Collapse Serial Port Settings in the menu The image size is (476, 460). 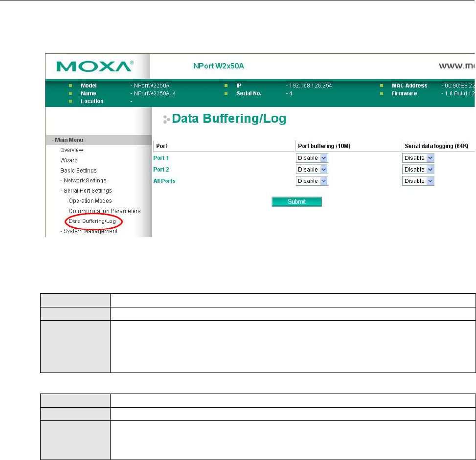coord(88,191)
